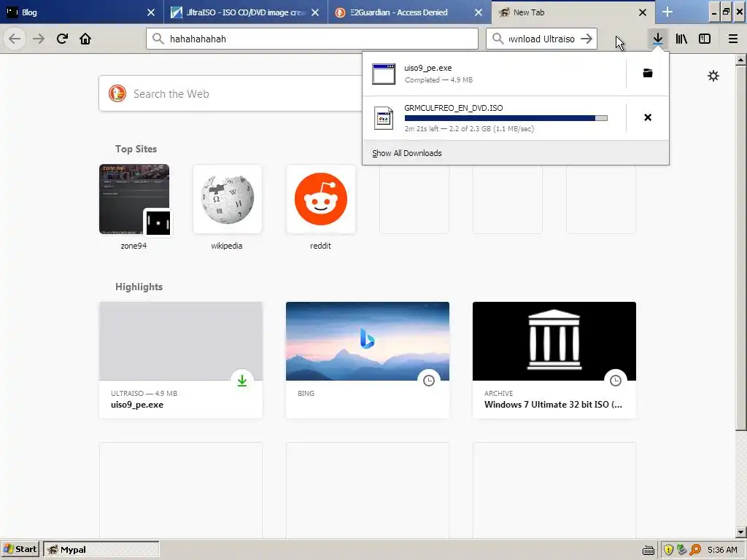Submit search with the go arrow
The height and width of the screenshot is (560, 747).
pyautogui.click(x=587, y=39)
